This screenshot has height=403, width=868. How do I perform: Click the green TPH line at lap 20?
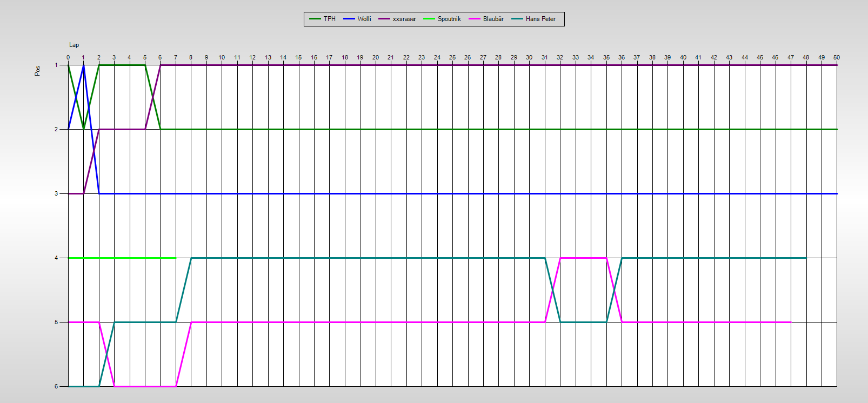376,129
